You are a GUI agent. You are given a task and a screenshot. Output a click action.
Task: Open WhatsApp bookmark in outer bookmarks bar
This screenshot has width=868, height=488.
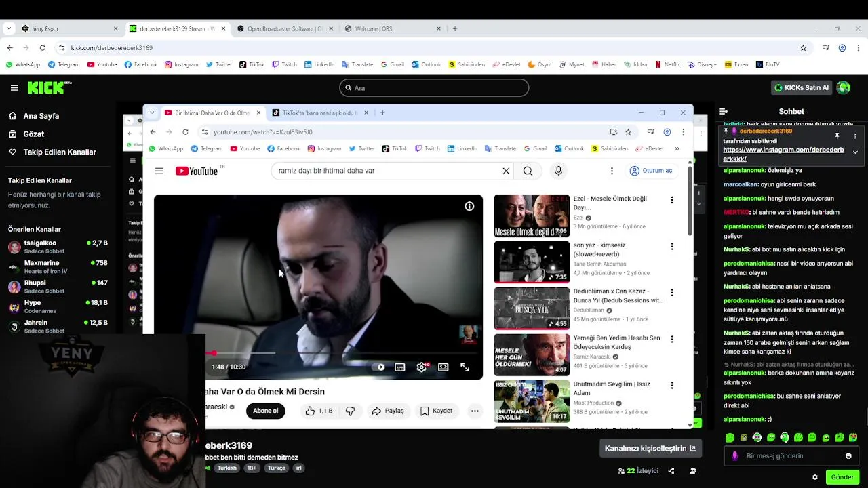tap(24, 65)
